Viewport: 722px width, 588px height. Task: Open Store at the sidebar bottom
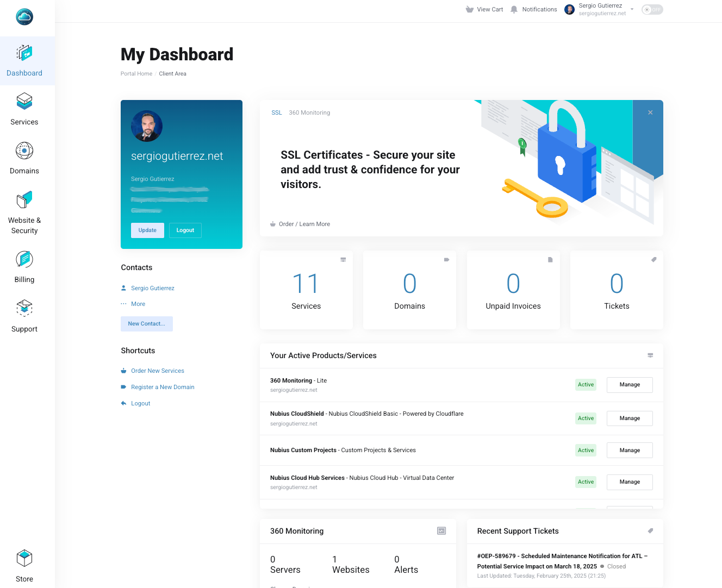24,566
